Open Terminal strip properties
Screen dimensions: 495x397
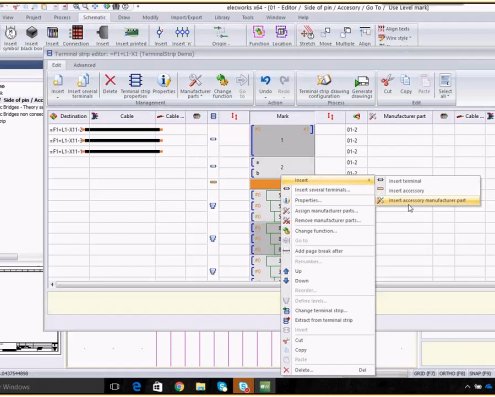coord(135,85)
